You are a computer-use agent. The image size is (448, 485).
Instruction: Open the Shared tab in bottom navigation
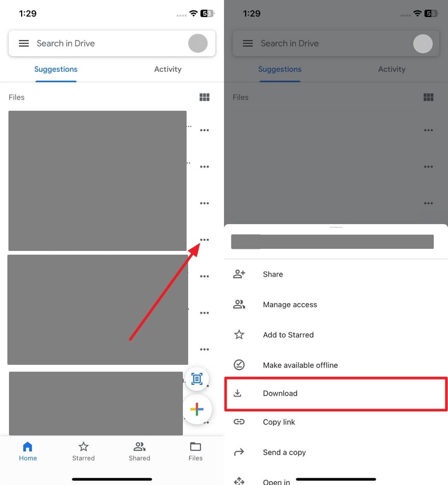139,451
